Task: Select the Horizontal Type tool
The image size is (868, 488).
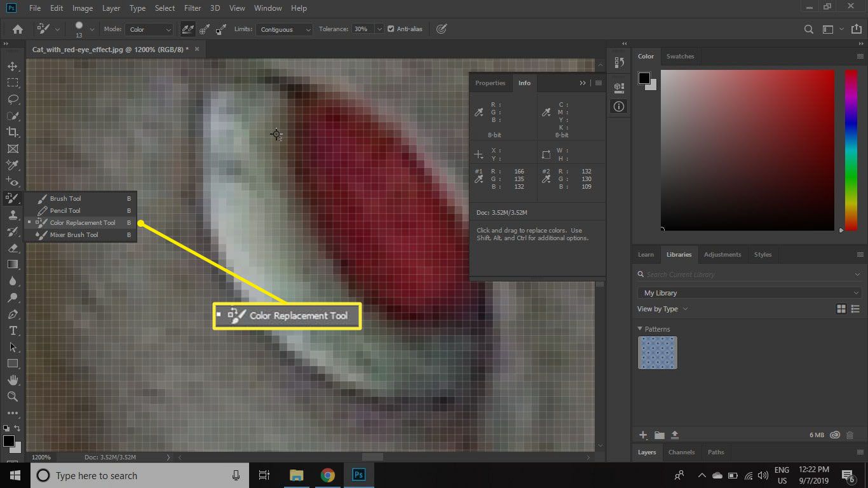Action: tap(12, 330)
